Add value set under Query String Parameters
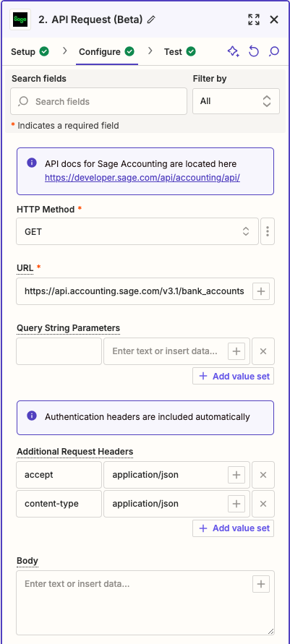Viewport: 290px width, 644px height. (x=234, y=377)
